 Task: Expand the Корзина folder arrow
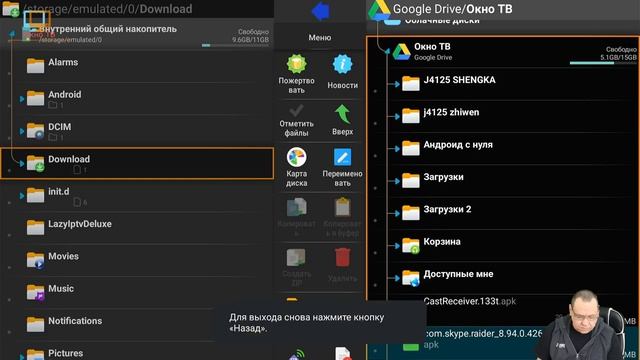(x=397, y=246)
